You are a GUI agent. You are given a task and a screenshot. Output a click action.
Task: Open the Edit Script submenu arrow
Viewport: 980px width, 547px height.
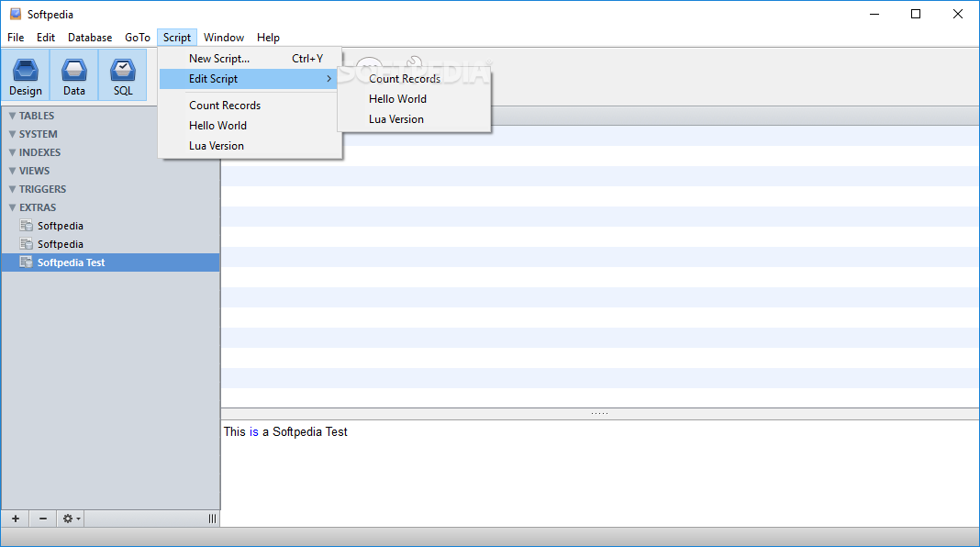(x=329, y=79)
